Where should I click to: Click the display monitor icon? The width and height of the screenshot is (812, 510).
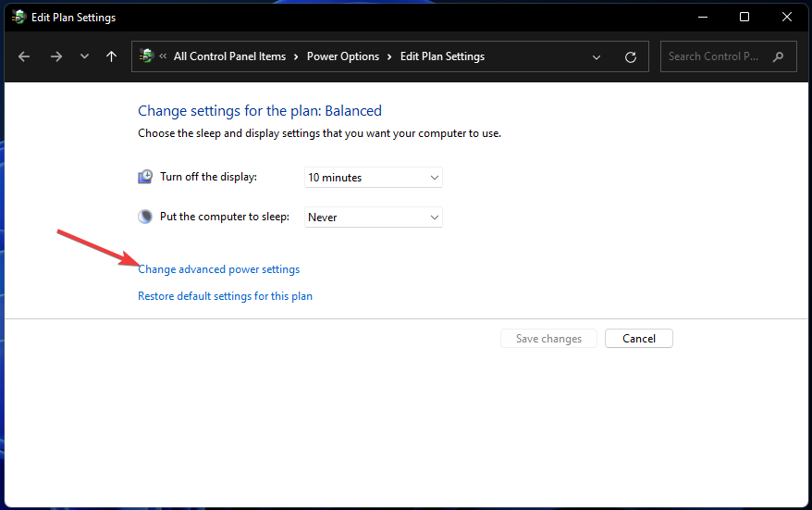[x=145, y=177]
